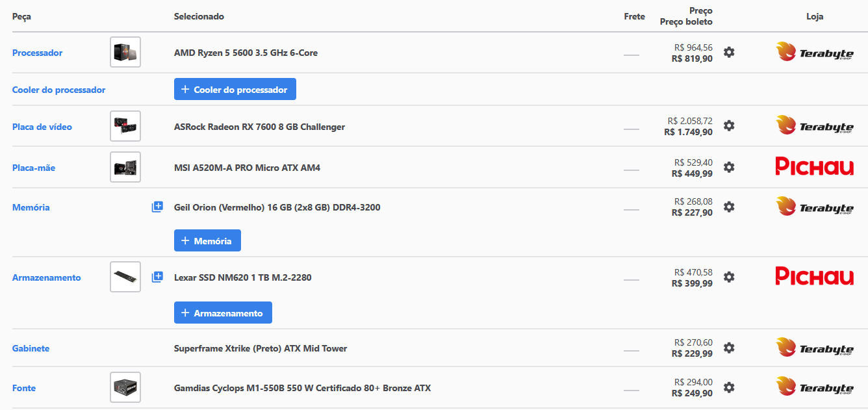
Task: Select Gamdias Cyclops M1-550B product name
Action: [302, 388]
